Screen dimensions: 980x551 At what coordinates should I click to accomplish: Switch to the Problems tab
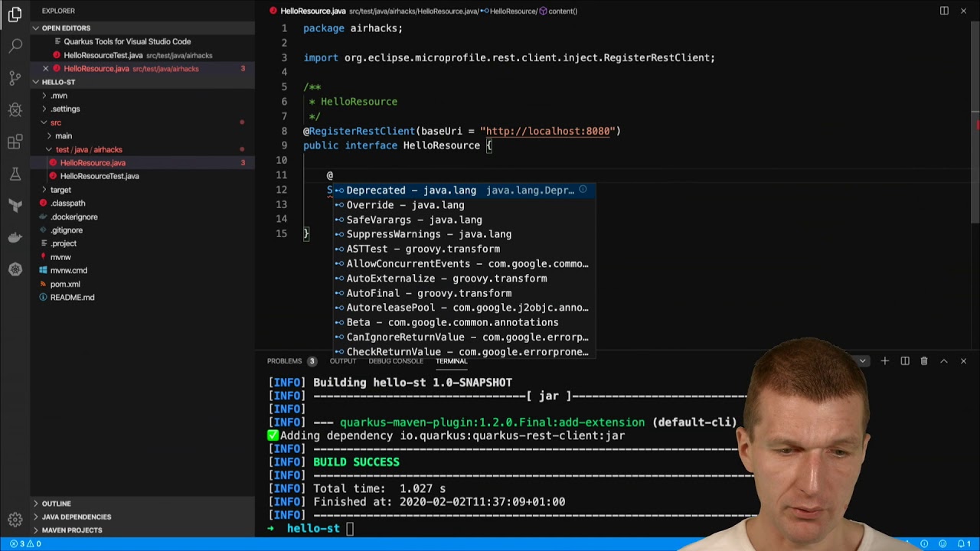coord(285,361)
